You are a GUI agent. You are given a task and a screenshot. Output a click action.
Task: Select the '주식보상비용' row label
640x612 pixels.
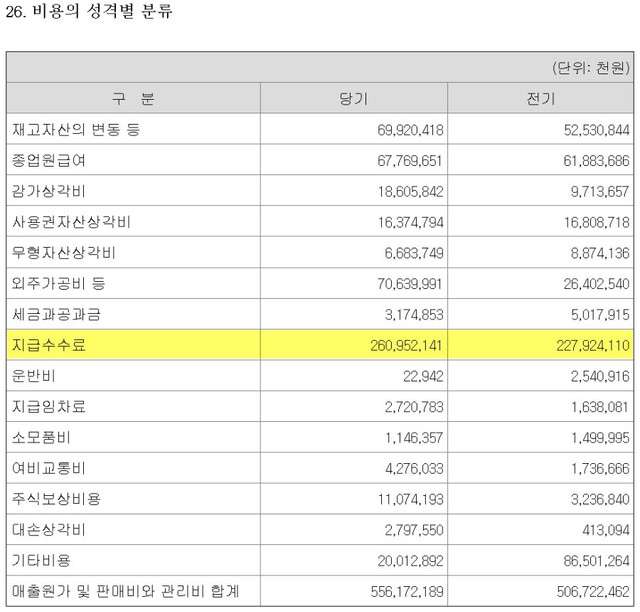click(56, 499)
